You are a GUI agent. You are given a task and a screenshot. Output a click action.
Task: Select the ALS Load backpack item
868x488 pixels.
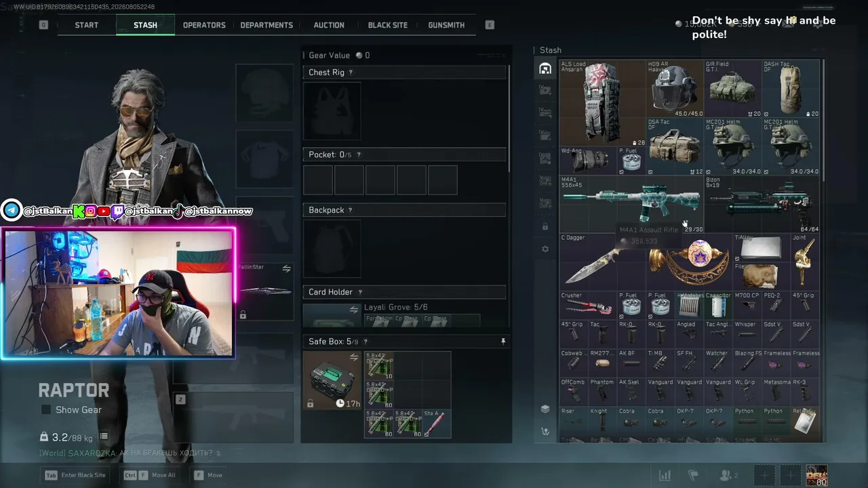[x=602, y=103]
